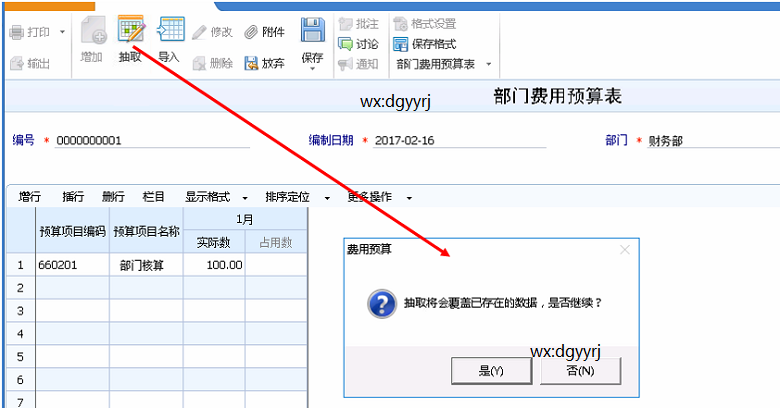Viewport: 780px width, 408px height.
Task: Click the 附件 attachment paperclip icon
Action: [x=251, y=32]
